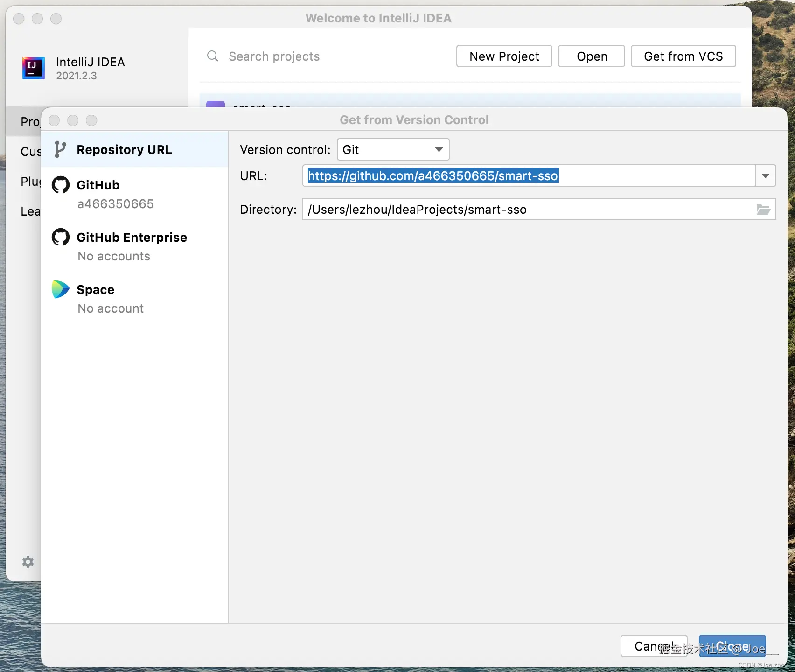The height and width of the screenshot is (672, 795).
Task: Open settings gear in Welcome window
Action: click(x=28, y=561)
